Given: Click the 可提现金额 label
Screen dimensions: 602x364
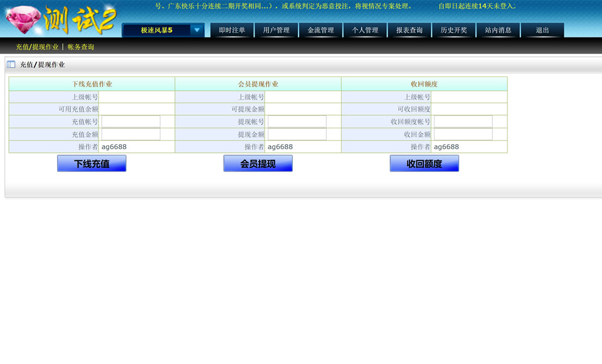Looking at the screenshot, I should 248,109.
